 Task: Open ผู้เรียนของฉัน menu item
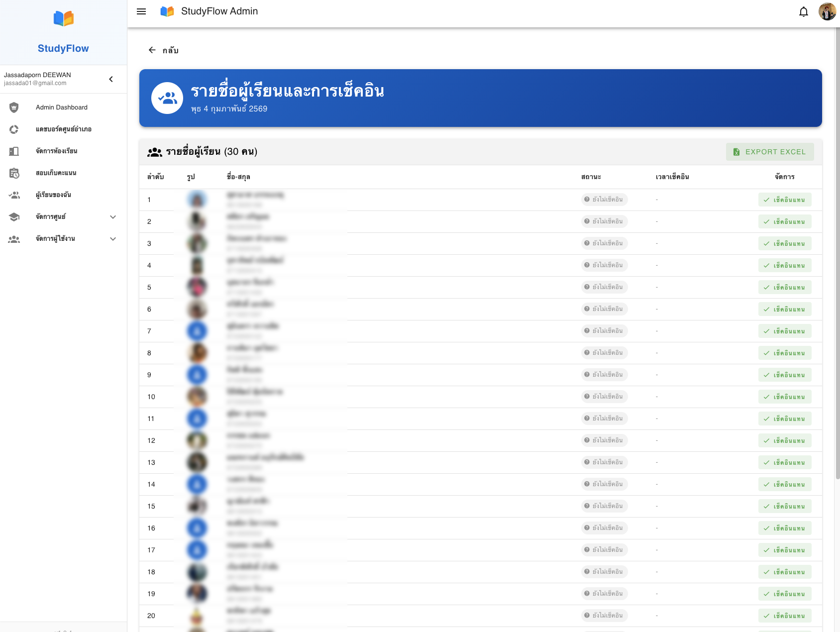[53, 195]
